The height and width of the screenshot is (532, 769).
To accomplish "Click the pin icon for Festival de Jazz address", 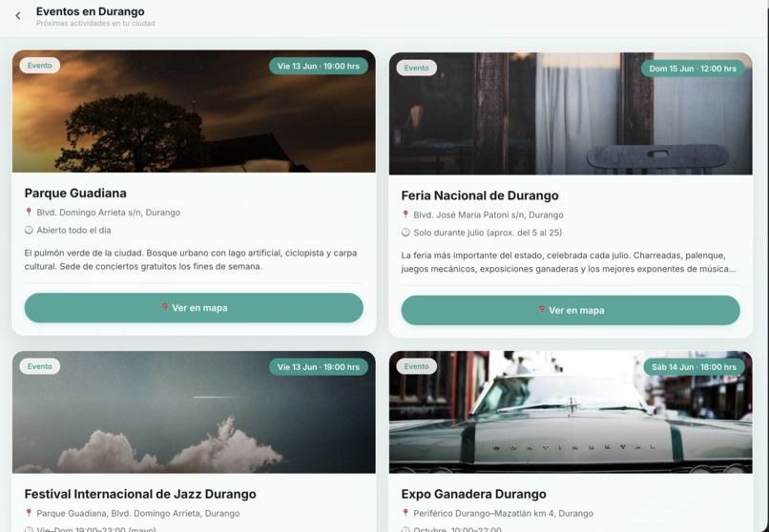I will (29, 513).
